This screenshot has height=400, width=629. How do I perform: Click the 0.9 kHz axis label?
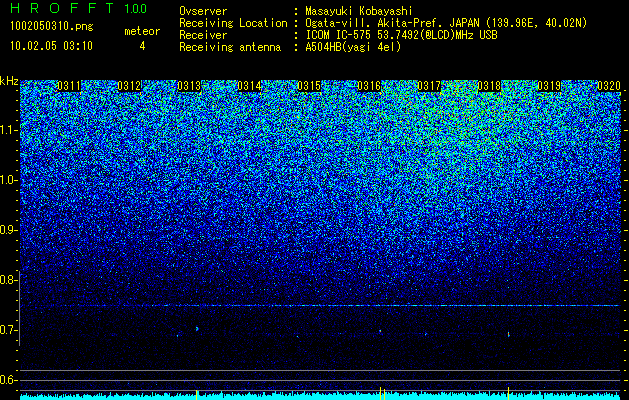(x=9, y=230)
